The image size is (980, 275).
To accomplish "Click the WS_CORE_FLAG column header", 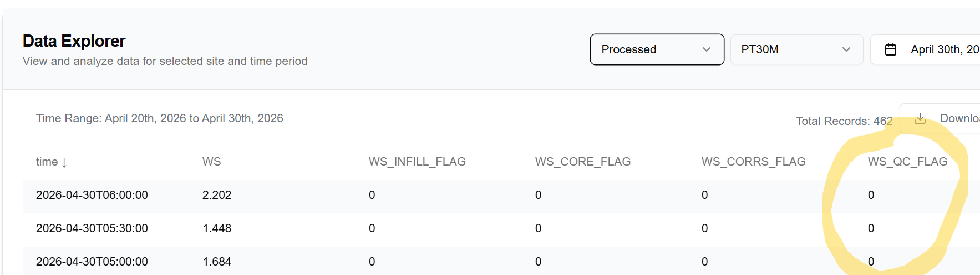I will click(x=583, y=162).
